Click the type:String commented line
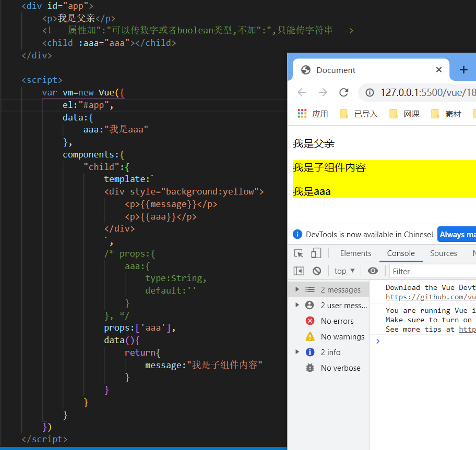Image resolution: width=476 pixels, height=450 pixels. (x=176, y=278)
